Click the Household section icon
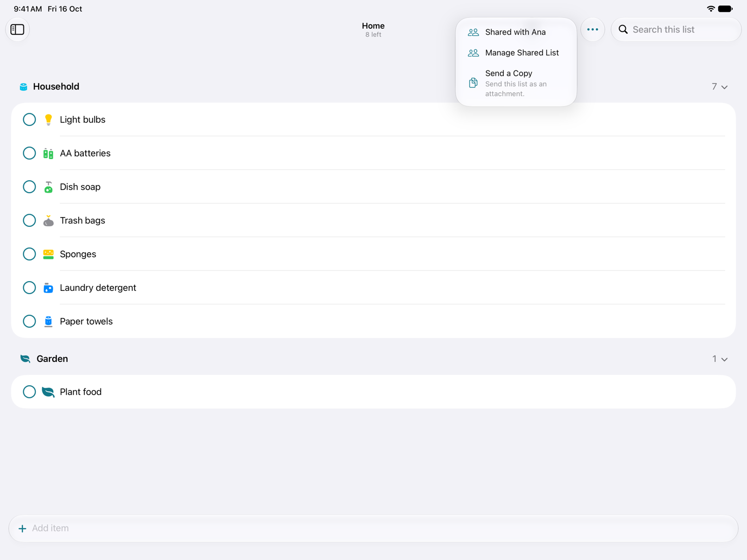The width and height of the screenshot is (747, 560). [23, 87]
